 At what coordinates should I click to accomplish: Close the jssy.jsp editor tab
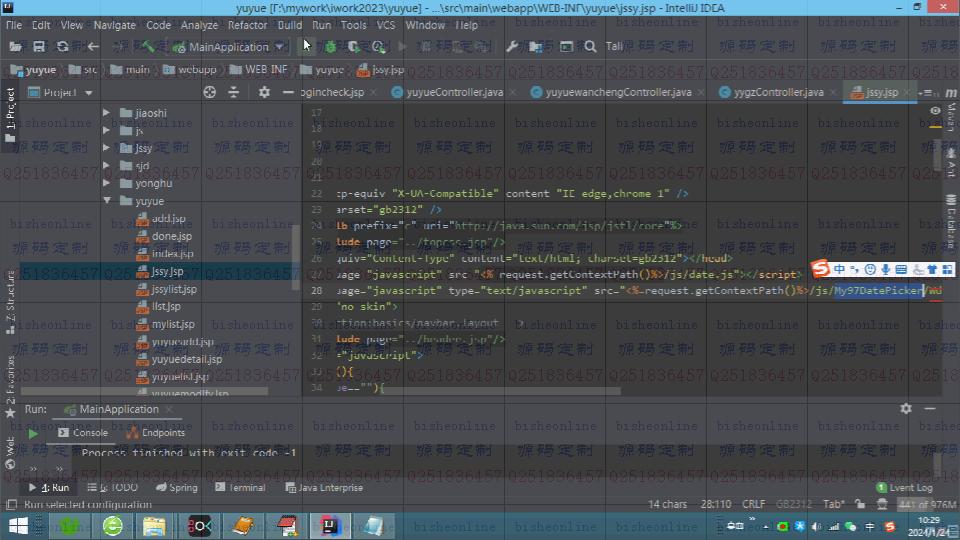907,92
